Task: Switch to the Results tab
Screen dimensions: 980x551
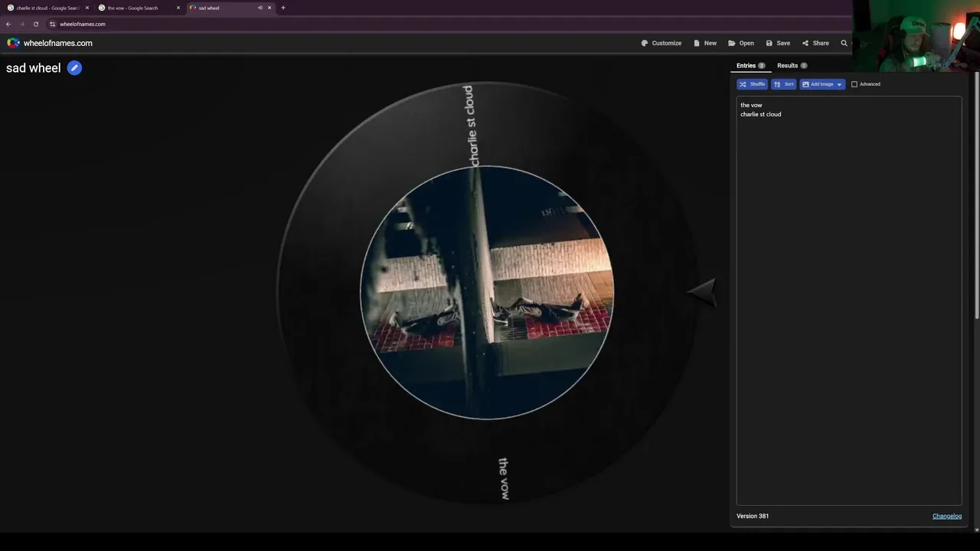Action: point(792,66)
